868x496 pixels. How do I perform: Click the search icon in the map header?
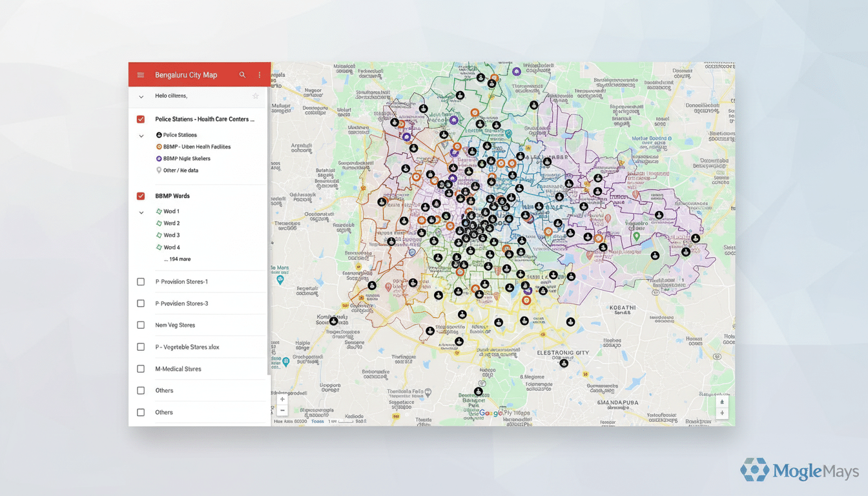(242, 74)
